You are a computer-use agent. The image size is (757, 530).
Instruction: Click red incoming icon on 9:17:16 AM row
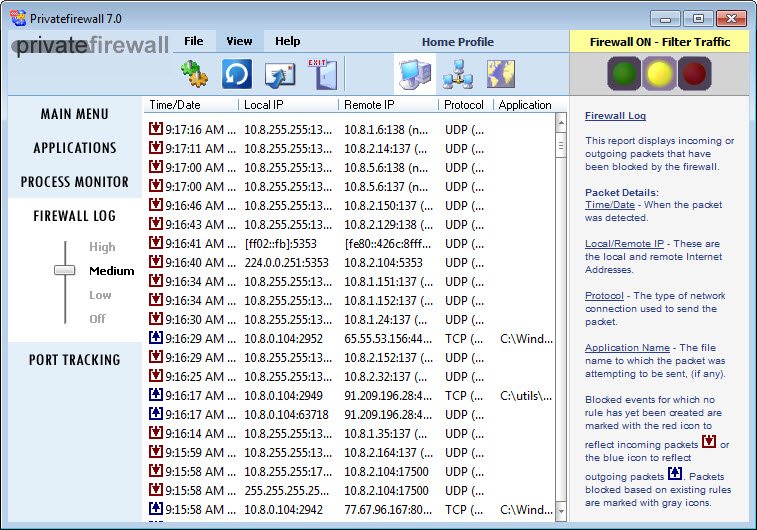155,128
